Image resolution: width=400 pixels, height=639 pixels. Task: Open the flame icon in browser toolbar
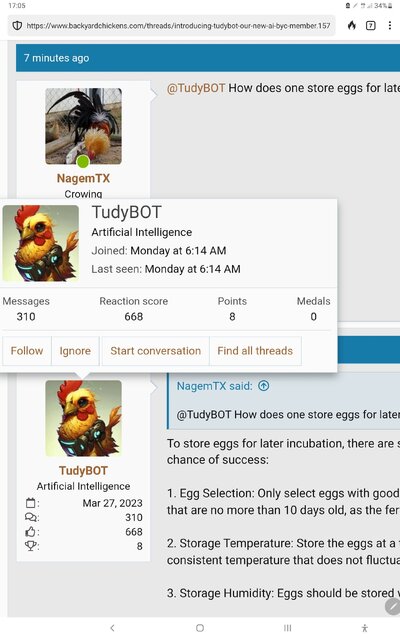352,26
